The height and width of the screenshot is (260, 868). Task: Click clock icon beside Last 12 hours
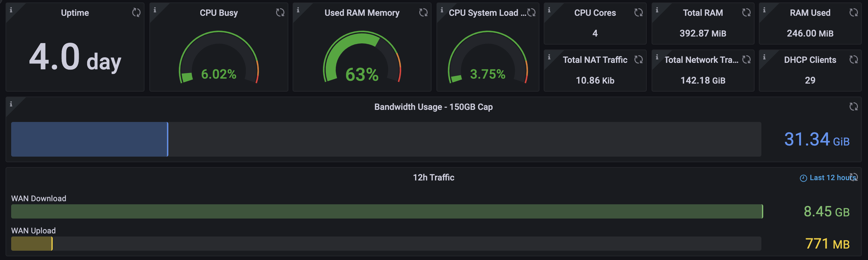pyautogui.click(x=803, y=178)
